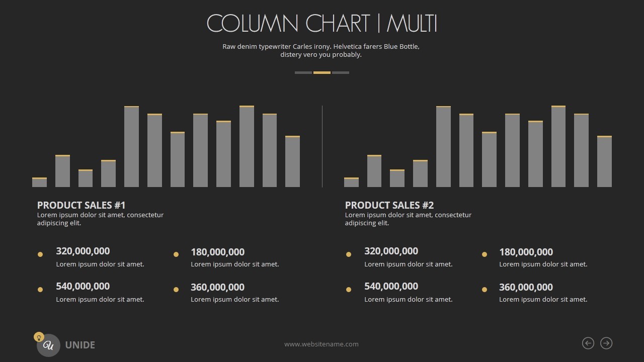Image resolution: width=644 pixels, height=362 pixels.
Task: Click bullet dot beside Product Sales #2 540,000,000
Action: pos(348,290)
